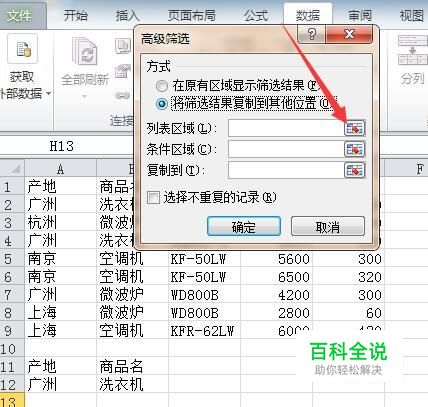Click the name box showing H13

[x=62, y=146]
